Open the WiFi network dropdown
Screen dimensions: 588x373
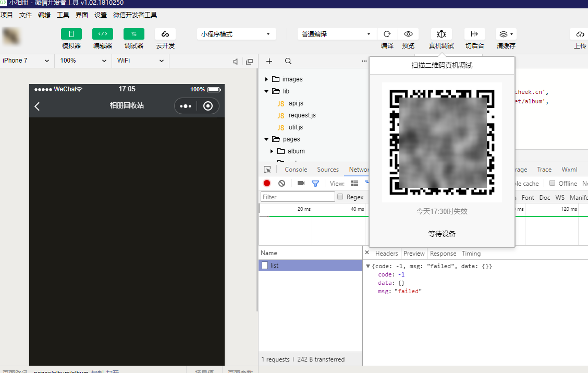click(140, 61)
